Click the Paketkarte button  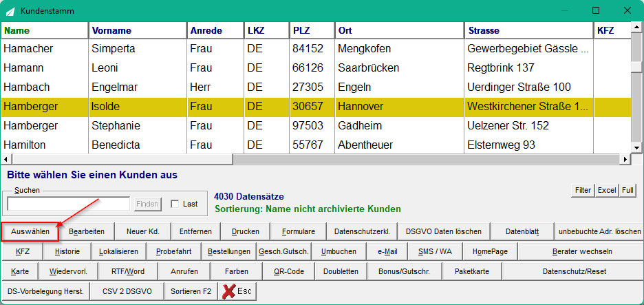[472, 271]
